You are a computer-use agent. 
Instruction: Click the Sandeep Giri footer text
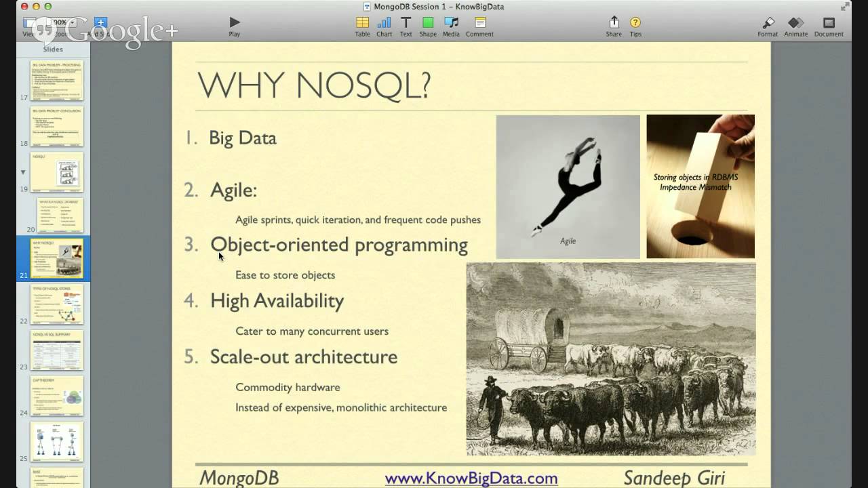tap(674, 479)
